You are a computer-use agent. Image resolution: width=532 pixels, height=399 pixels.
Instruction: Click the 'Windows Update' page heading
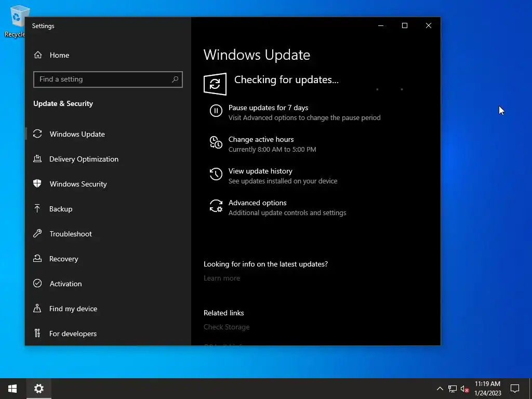pyautogui.click(x=257, y=55)
